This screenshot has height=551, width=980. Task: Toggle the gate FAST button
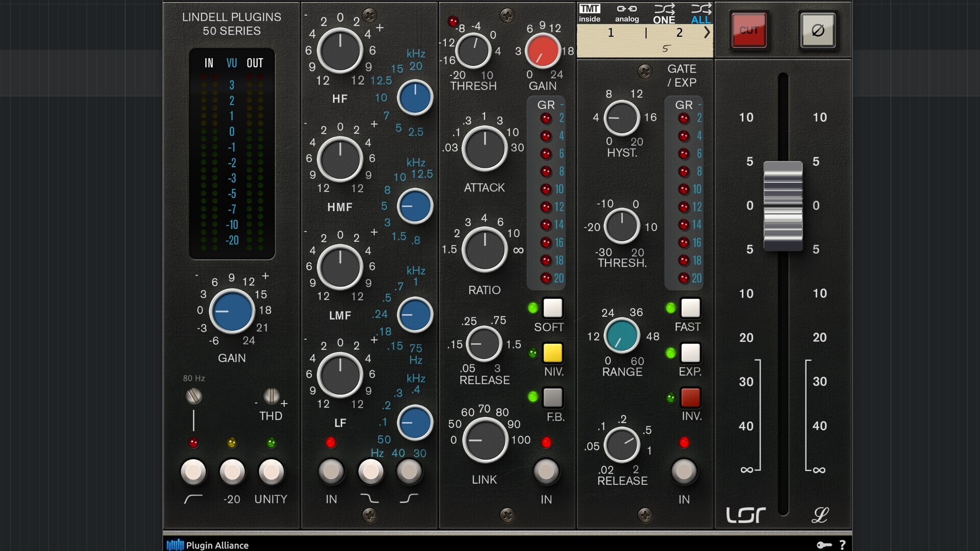691,308
